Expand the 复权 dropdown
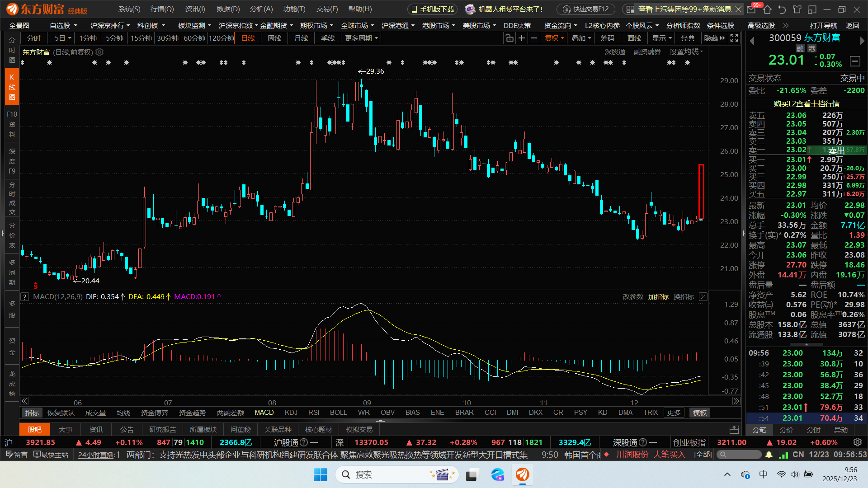 click(x=554, y=38)
